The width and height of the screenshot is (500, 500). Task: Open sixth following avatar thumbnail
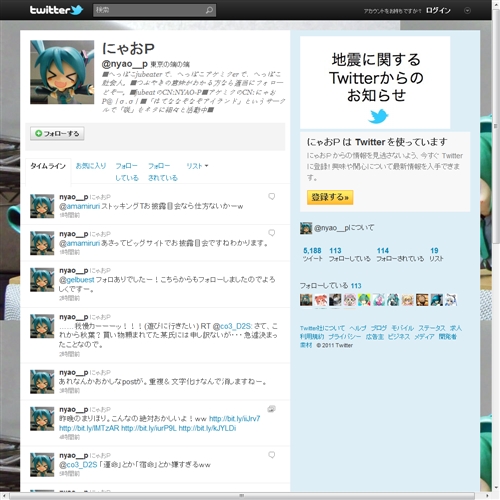[379, 300]
